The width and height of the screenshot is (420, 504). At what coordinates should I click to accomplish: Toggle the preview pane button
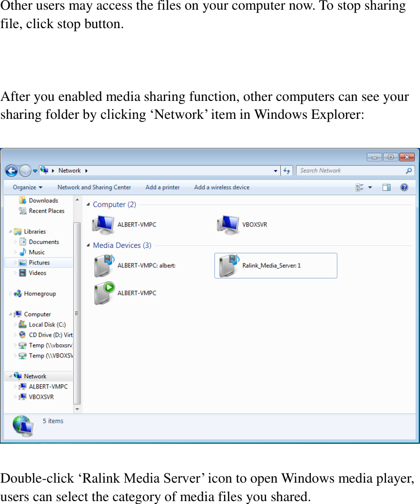point(387,187)
